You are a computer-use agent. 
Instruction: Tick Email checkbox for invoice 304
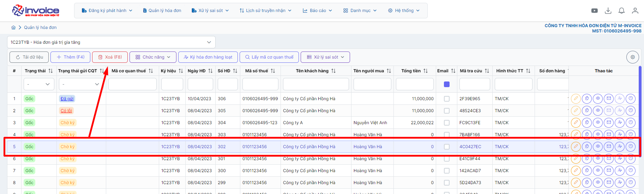(447, 123)
